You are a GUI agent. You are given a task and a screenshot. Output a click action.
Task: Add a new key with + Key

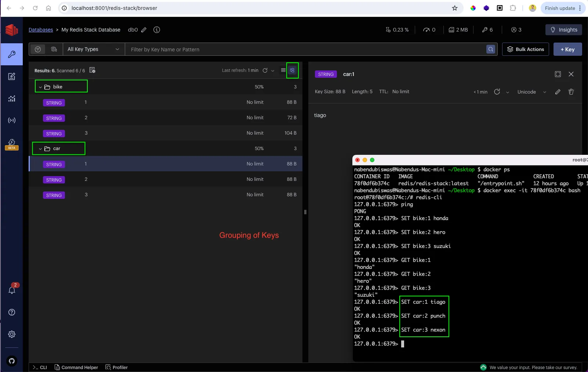(567, 49)
